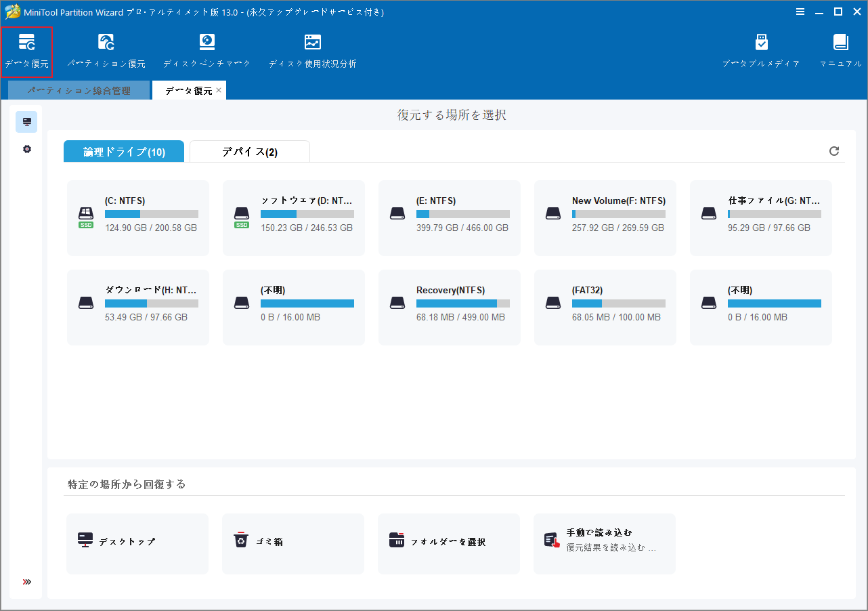
Task: Switch to the デバイス(2) tab
Action: (x=249, y=151)
